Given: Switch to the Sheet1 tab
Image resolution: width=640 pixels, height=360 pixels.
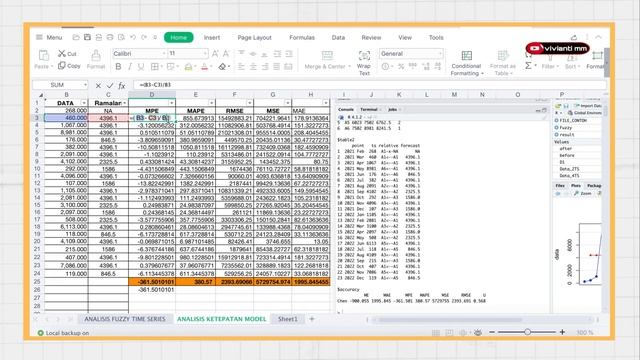Looking at the screenshot, I should coord(288,319).
